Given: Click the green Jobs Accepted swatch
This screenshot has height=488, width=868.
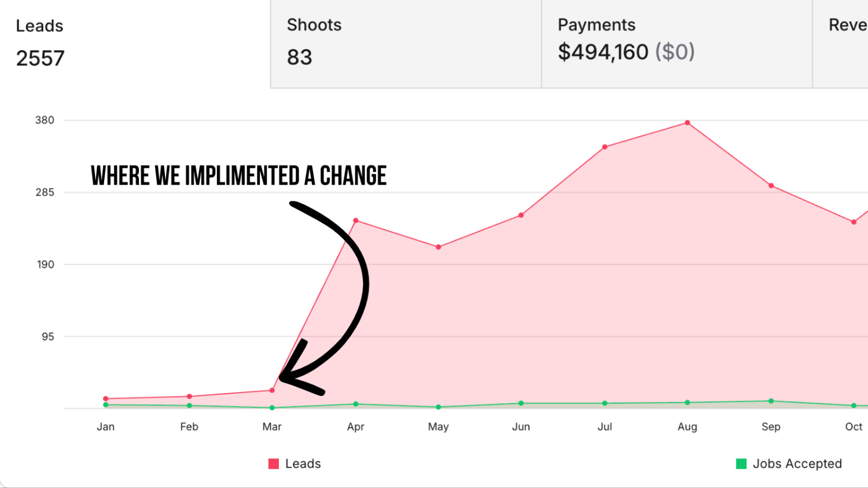Looking at the screenshot, I should 741,464.
